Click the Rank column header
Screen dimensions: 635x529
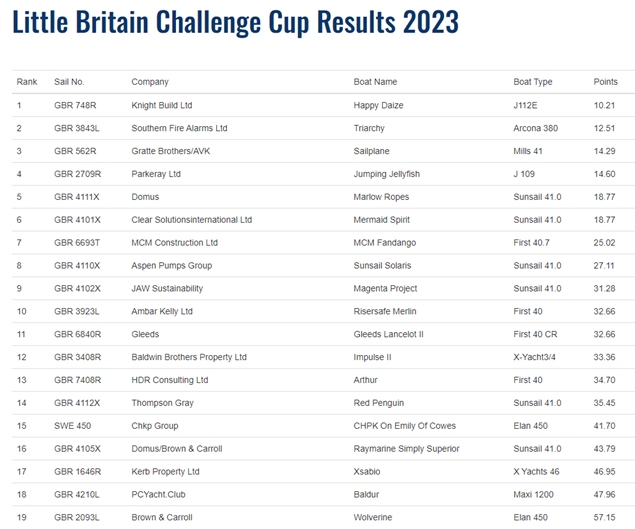point(27,82)
